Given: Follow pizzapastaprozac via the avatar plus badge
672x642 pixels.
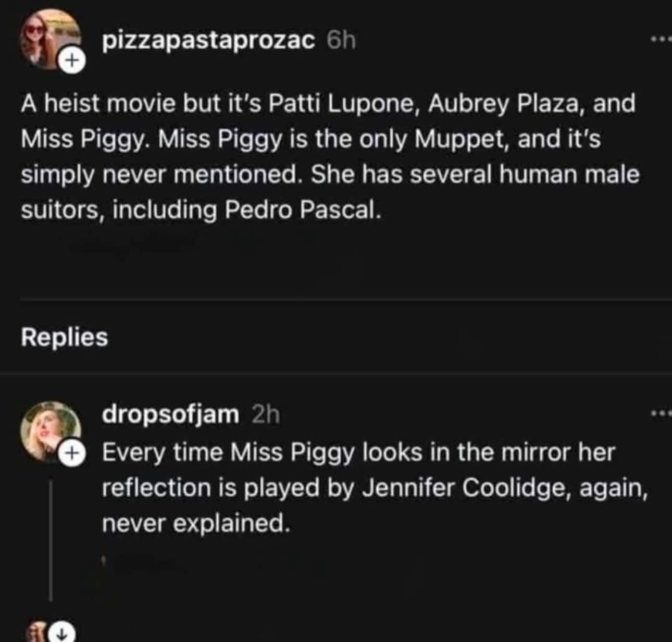Looking at the screenshot, I should [72, 61].
